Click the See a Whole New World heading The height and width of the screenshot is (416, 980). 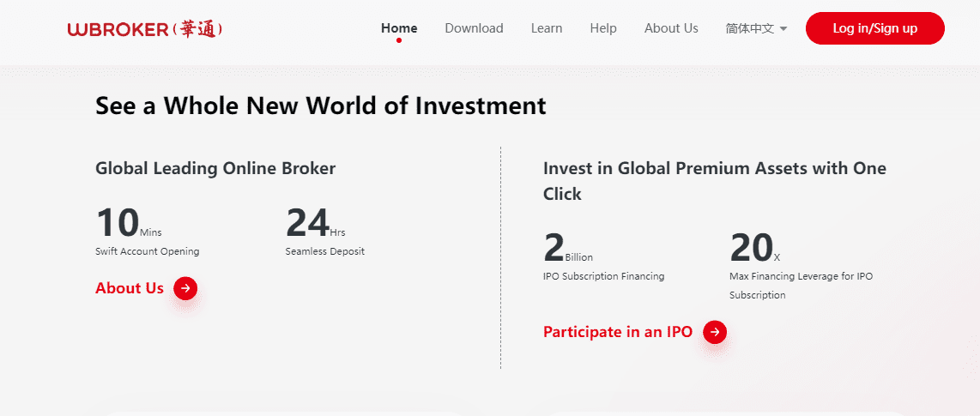pyautogui.click(x=320, y=106)
